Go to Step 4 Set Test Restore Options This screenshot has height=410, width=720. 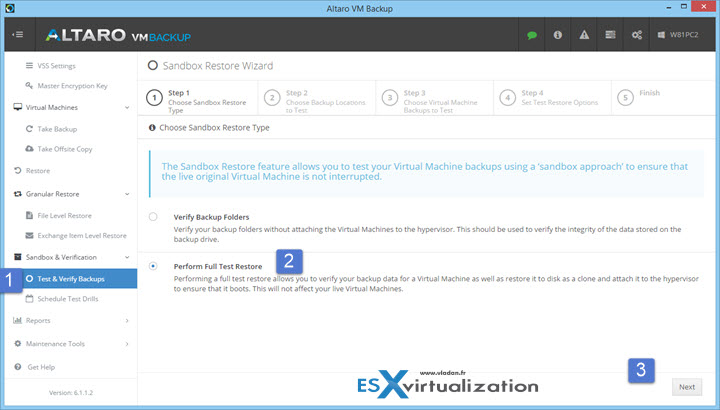[x=552, y=98]
